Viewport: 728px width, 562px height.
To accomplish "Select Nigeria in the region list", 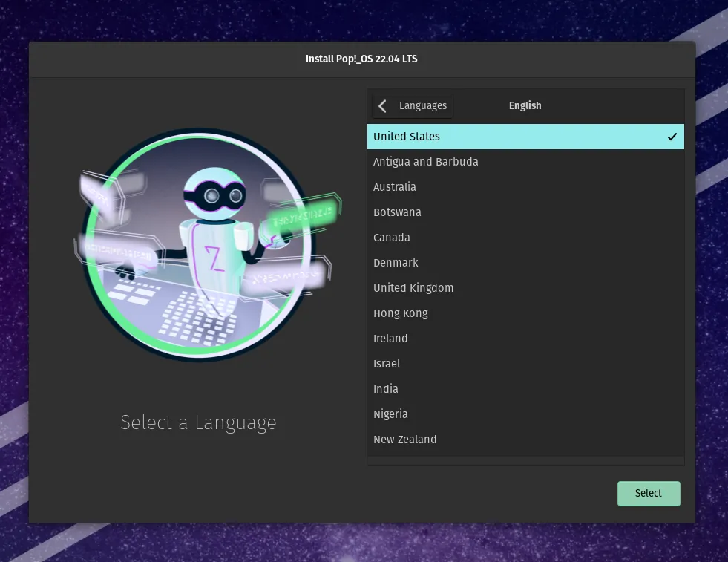I will 390,414.
